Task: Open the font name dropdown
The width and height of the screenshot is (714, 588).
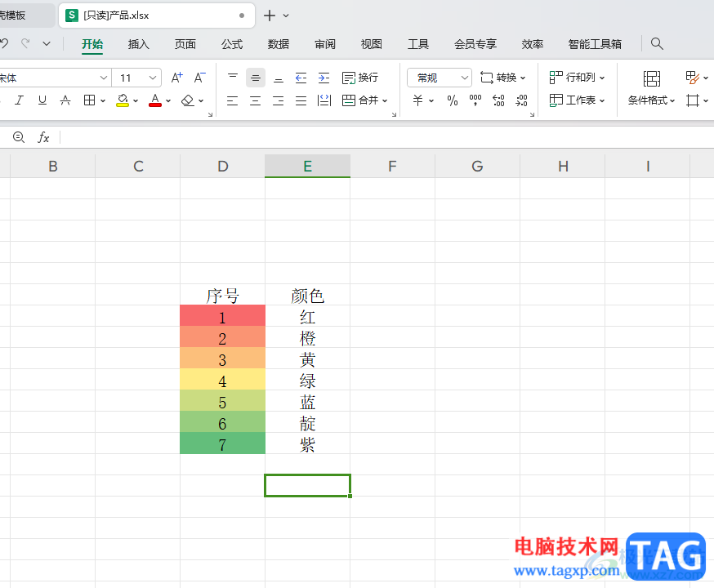Action: pos(104,78)
